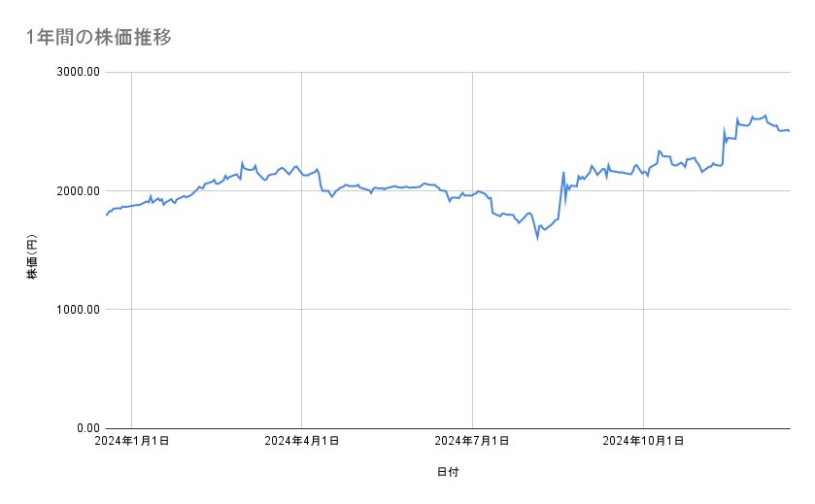Screen dimensions: 815x504
Task: Click the "2024年1月1日" x-axis date label
Action: point(133,442)
